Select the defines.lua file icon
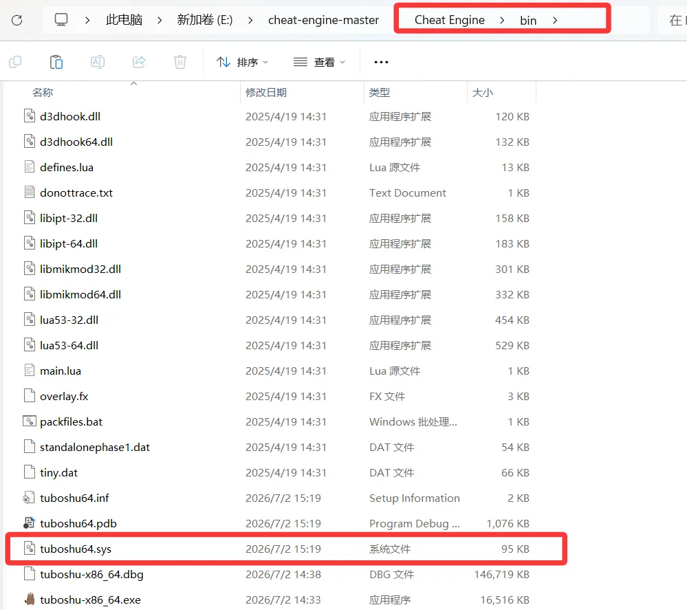This screenshot has width=687, height=616. tap(30, 167)
